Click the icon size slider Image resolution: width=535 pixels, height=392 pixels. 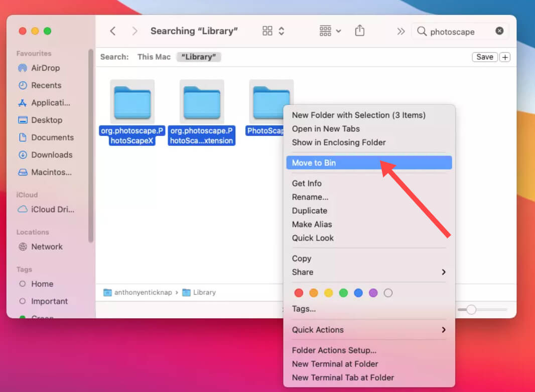pos(482,309)
